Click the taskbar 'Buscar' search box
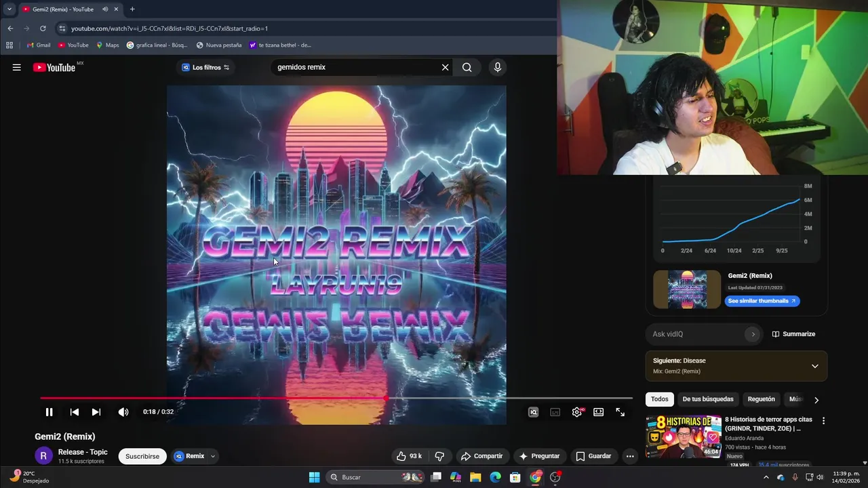This screenshot has width=868, height=488. coord(376,477)
